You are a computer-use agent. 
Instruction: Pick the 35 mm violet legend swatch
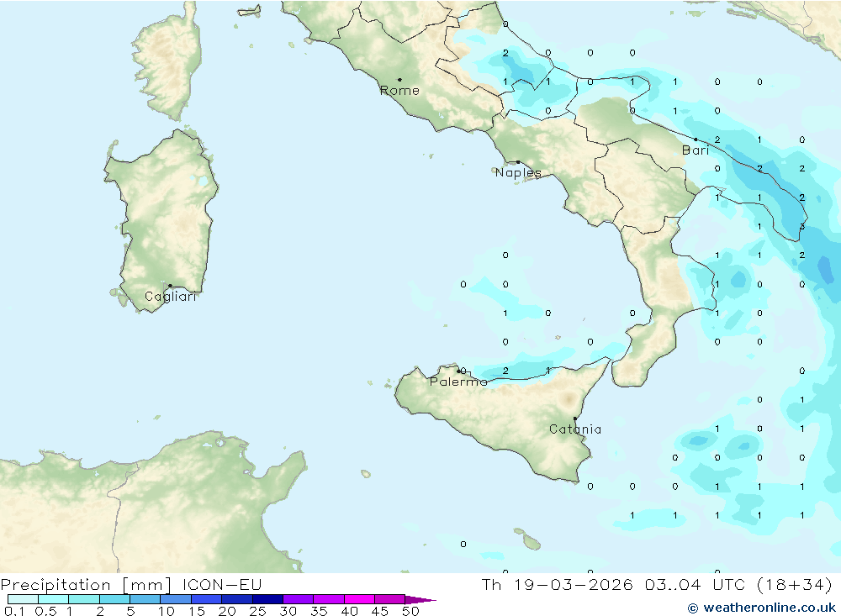[329, 599]
